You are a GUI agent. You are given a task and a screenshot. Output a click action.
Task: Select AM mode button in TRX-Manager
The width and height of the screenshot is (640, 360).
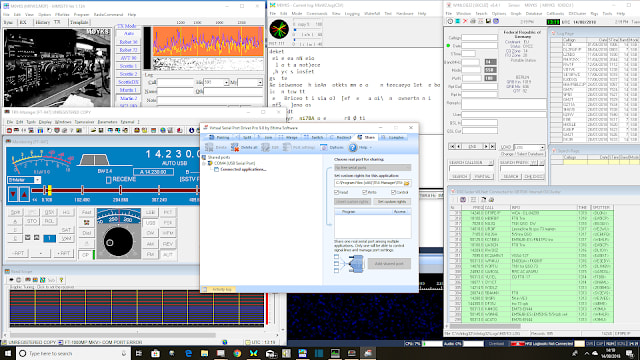click(151, 244)
